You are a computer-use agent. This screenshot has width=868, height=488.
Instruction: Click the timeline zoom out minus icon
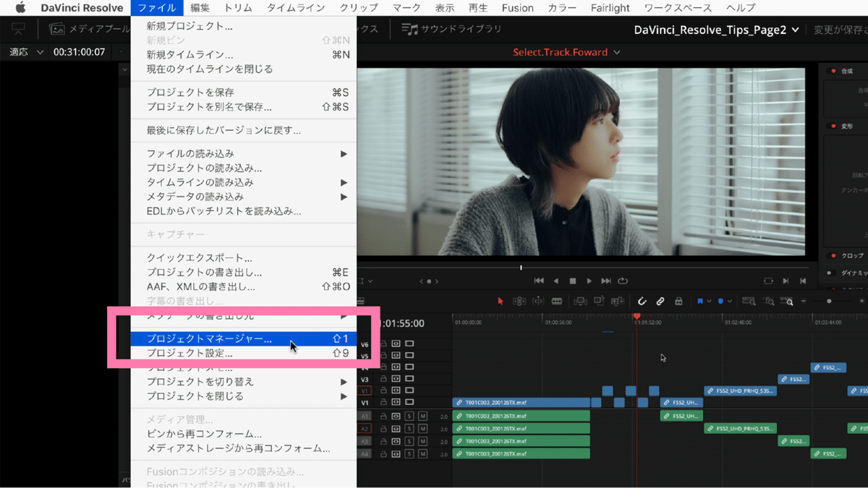tap(803, 301)
